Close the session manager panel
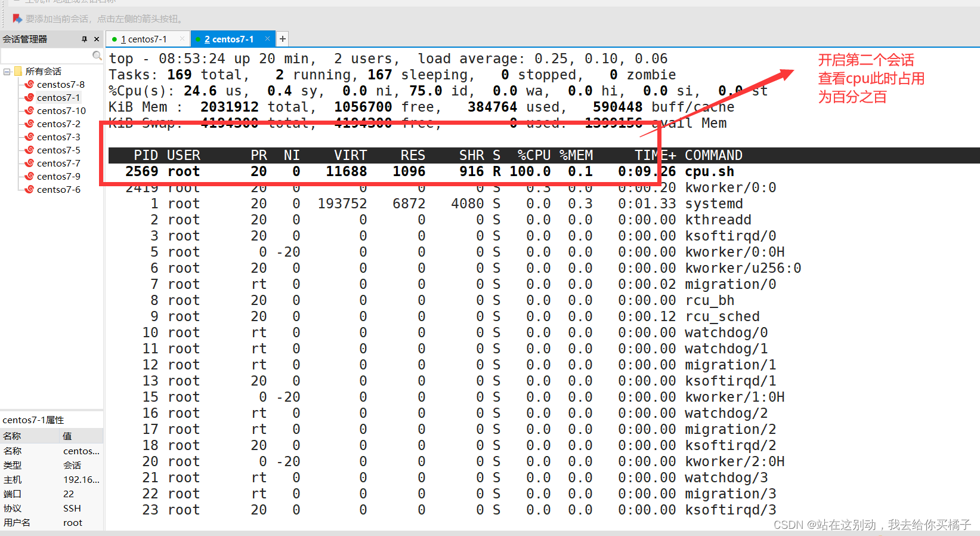The image size is (980, 536). point(97,39)
